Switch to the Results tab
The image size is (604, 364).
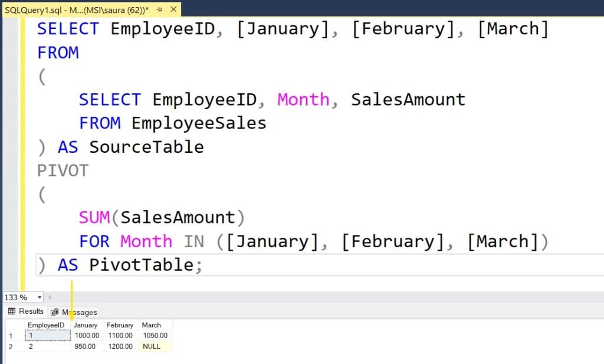tap(28, 311)
